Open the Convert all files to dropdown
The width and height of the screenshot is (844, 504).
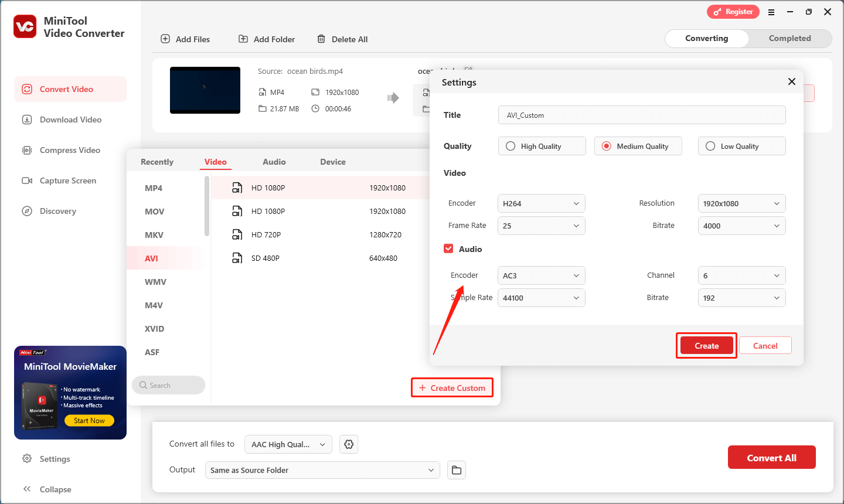point(288,444)
